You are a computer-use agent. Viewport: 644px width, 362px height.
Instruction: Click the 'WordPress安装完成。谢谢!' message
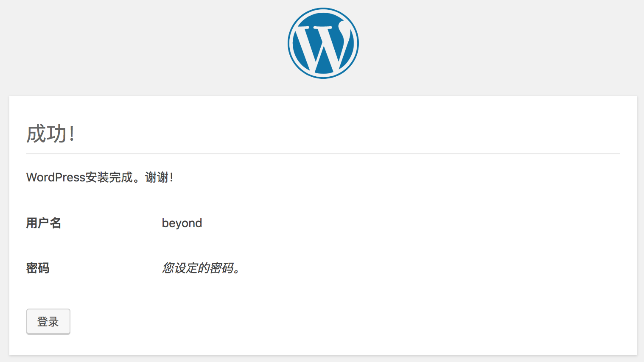tap(100, 177)
